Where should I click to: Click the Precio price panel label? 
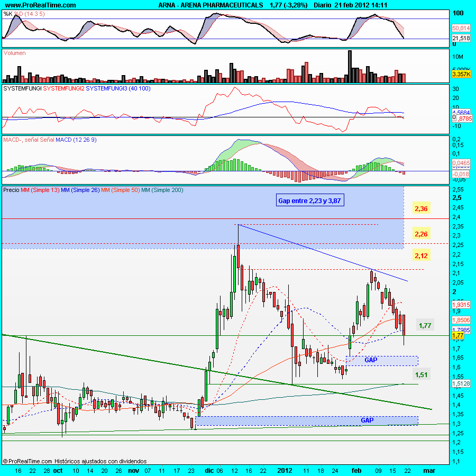pos(11,190)
